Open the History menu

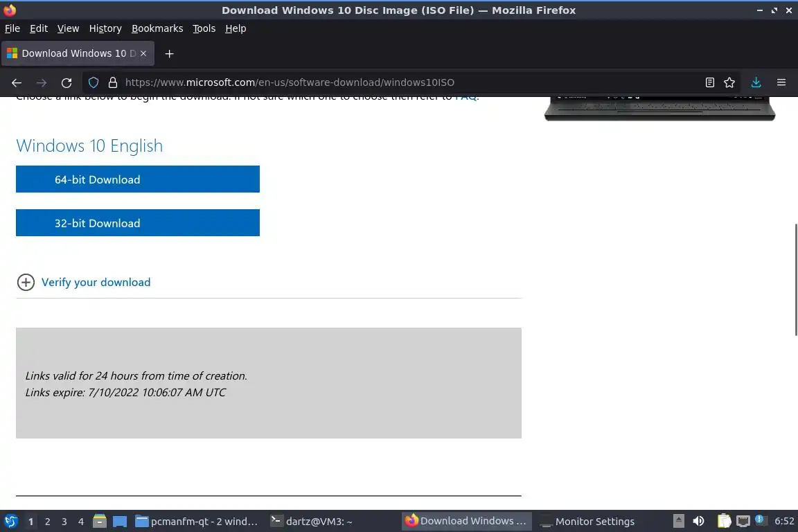click(x=105, y=28)
